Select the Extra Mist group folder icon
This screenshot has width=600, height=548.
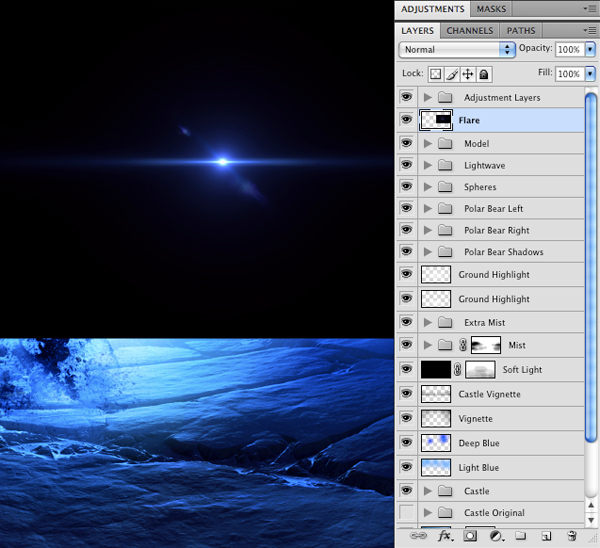[x=445, y=322]
